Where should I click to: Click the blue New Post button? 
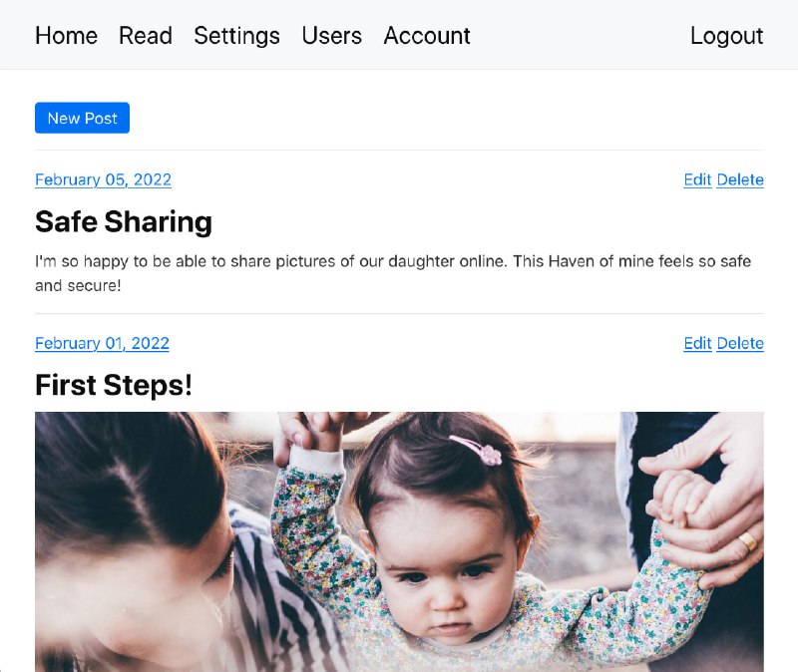pos(82,118)
